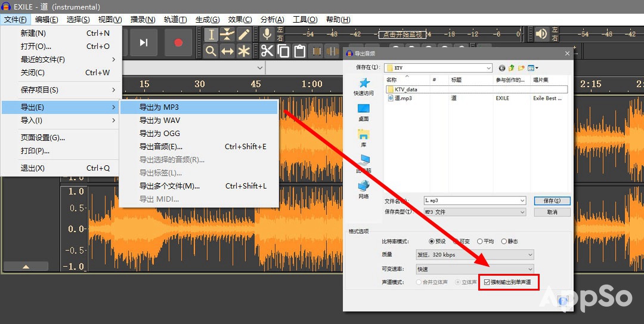Click the Paste clipboard icon
Viewport: 644px width, 324px height.
(x=300, y=51)
